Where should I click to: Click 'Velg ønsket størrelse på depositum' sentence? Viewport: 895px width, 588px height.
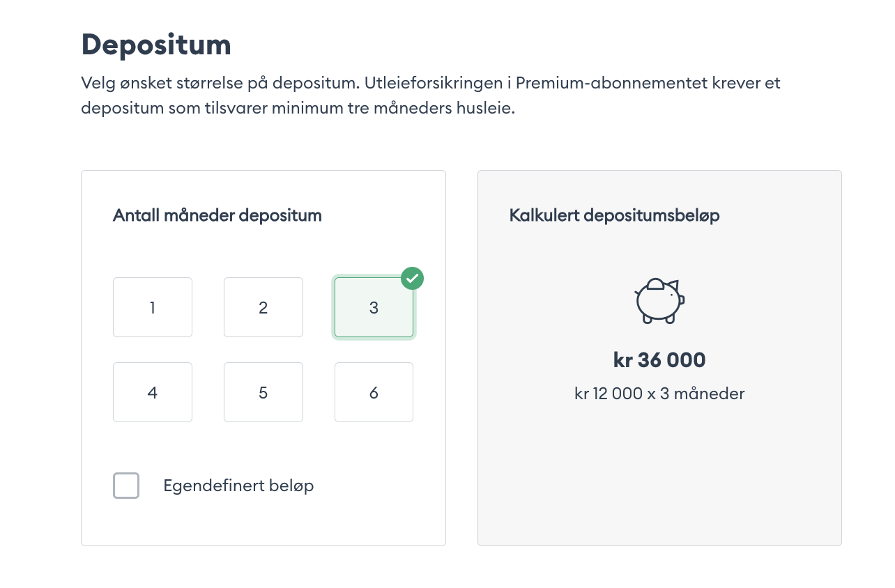(219, 83)
